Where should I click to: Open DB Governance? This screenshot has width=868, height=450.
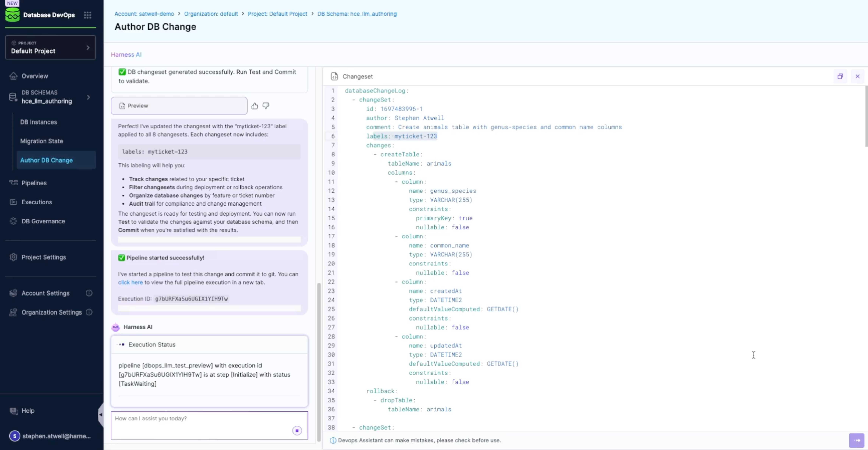pos(43,221)
